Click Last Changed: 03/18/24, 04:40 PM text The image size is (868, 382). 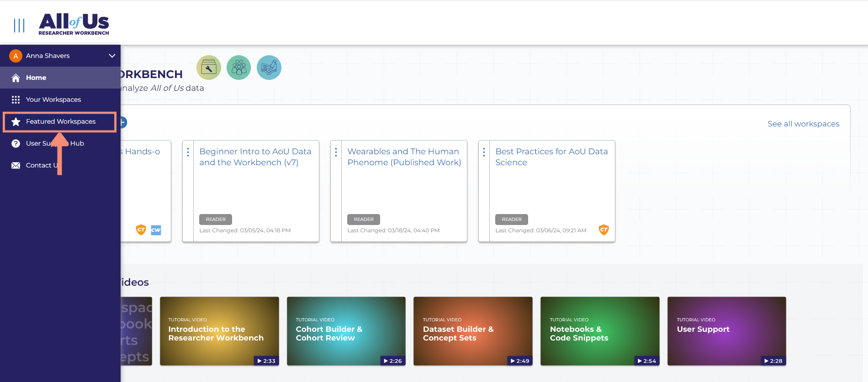pos(393,230)
